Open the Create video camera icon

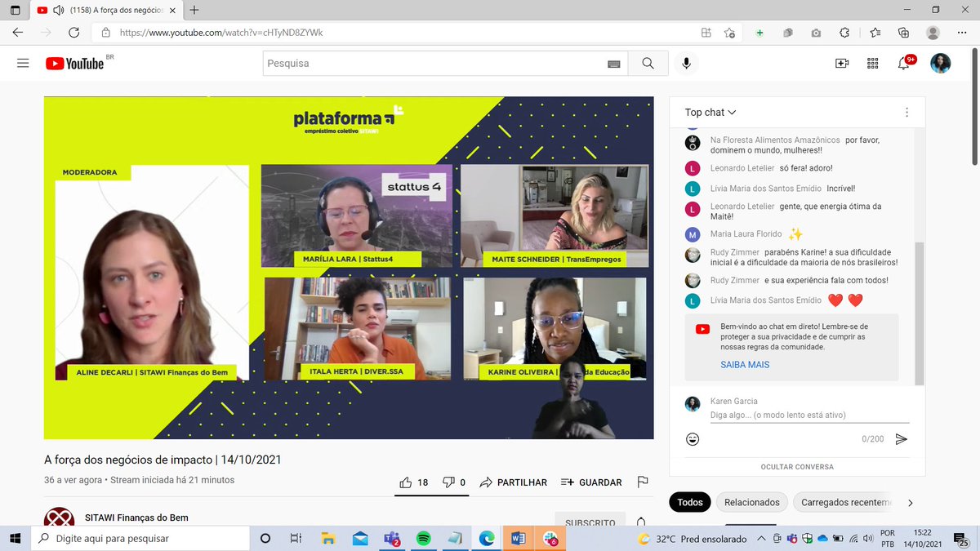tap(842, 63)
